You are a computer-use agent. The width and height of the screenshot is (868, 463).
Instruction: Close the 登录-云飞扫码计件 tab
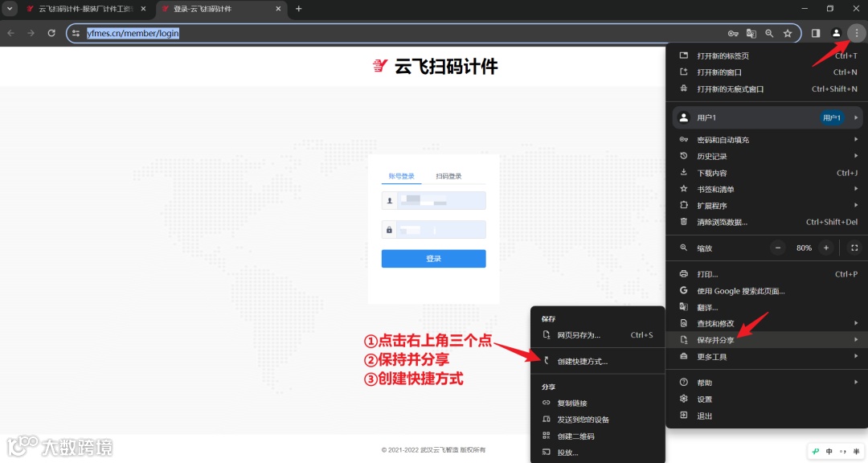pos(278,9)
